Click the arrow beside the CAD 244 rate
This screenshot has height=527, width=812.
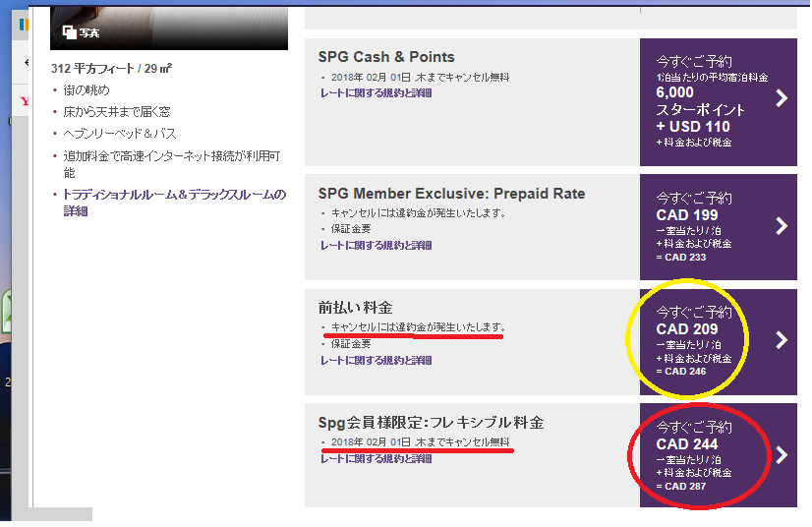tap(782, 455)
